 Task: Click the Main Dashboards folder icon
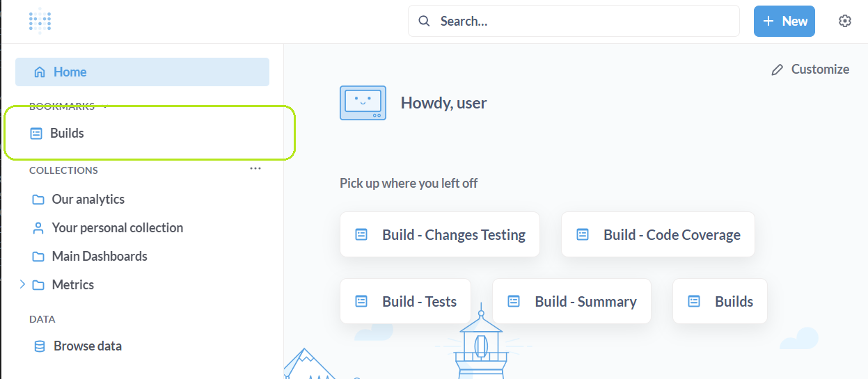(x=38, y=257)
